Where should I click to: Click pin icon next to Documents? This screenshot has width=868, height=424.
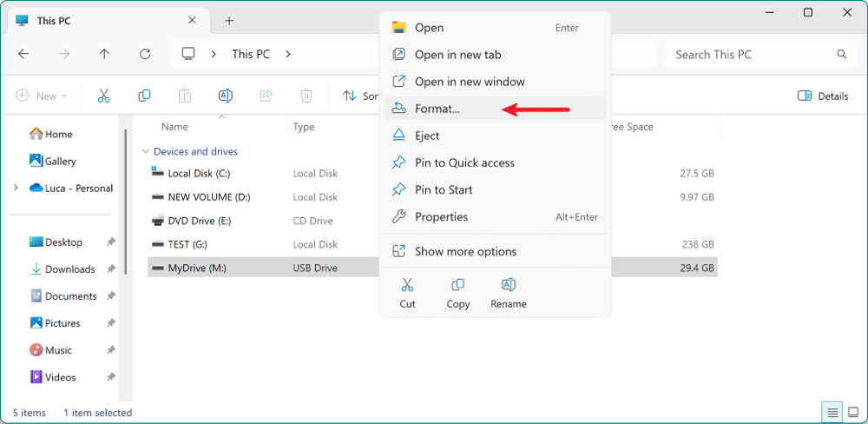coord(111,296)
